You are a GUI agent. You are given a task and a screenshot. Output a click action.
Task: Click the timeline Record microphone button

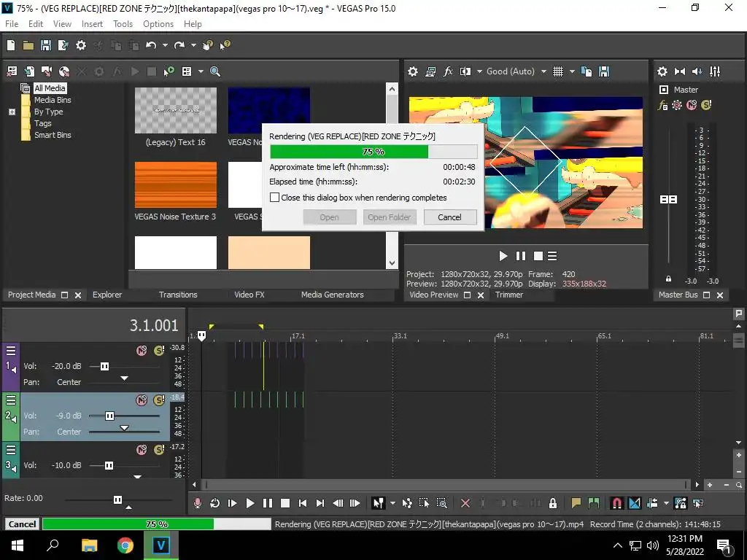pyautogui.click(x=197, y=503)
